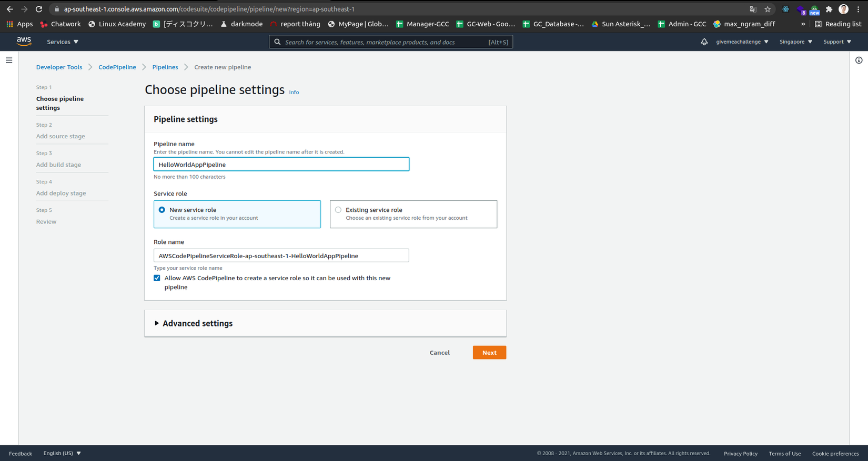Image resolution: width=868 pixels, height=461 pixels.
Task: Click the React DevTools extension icon
Action: [x=785, y=9]
